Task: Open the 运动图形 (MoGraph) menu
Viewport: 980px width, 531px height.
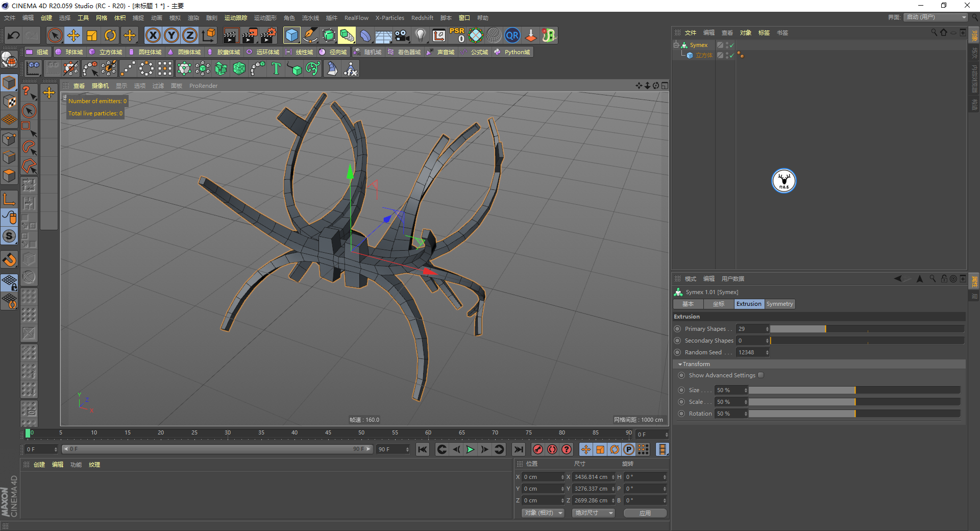Action: point(265,18)
